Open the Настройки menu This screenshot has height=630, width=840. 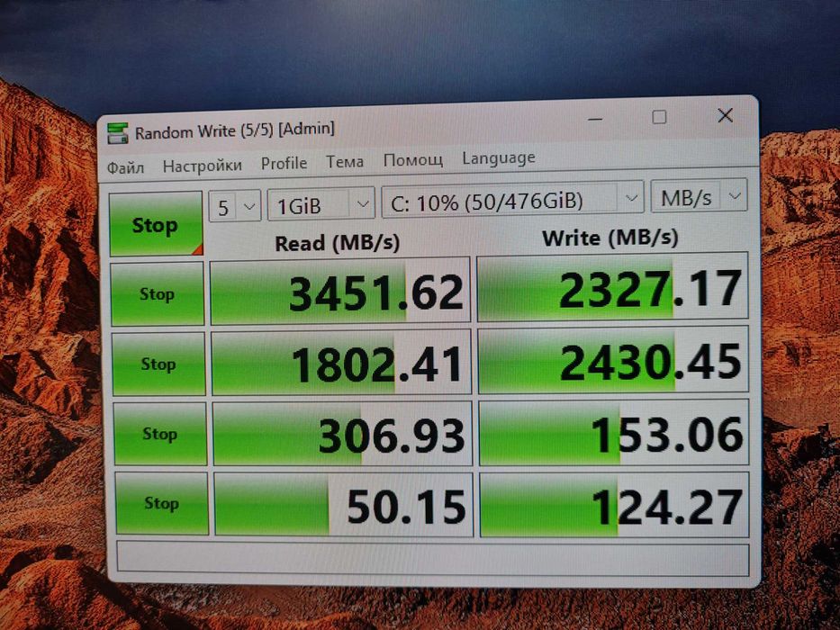(x=203, y=166)
